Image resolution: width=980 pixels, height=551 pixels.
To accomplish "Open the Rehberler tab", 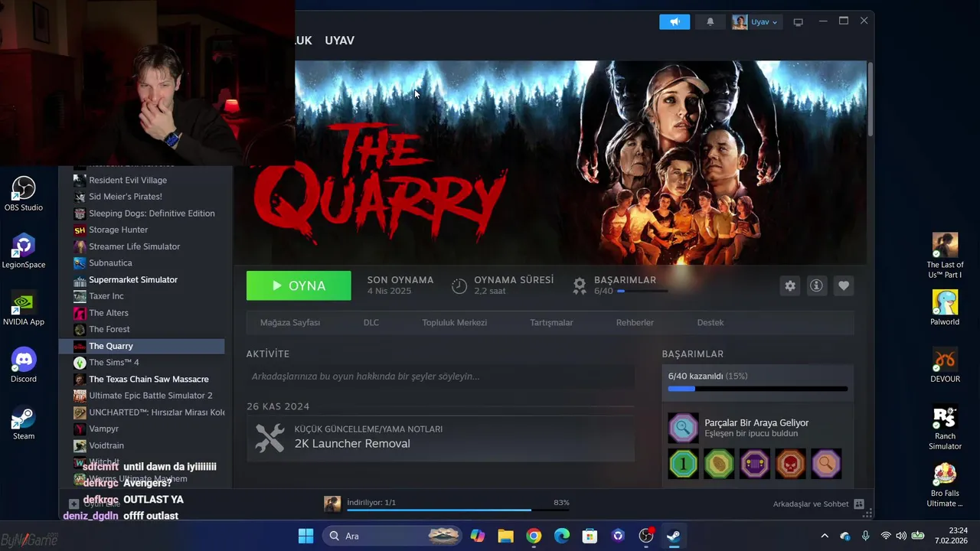I will (x=635, y=322).
